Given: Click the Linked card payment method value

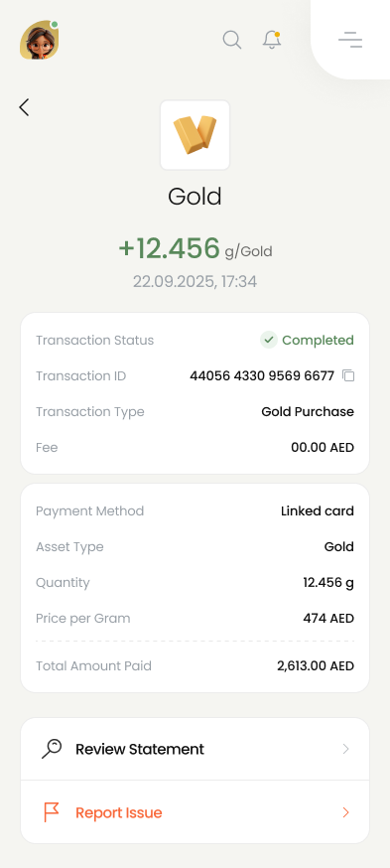Looking at the screenshot, I should click(318, 510).
